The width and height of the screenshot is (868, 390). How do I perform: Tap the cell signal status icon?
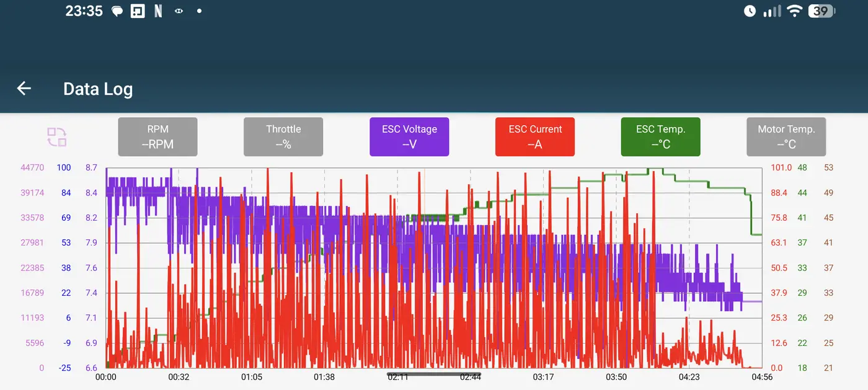(772, 11)
